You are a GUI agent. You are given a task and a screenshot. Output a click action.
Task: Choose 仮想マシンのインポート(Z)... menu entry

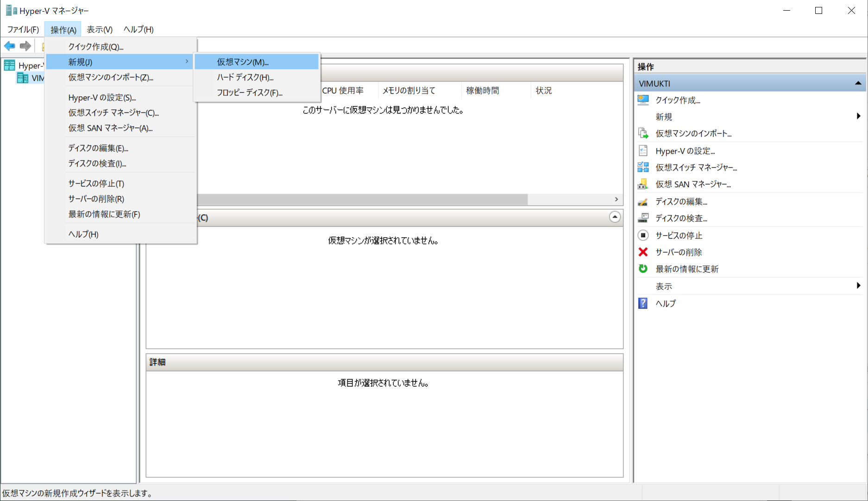(x=120, y=77)
